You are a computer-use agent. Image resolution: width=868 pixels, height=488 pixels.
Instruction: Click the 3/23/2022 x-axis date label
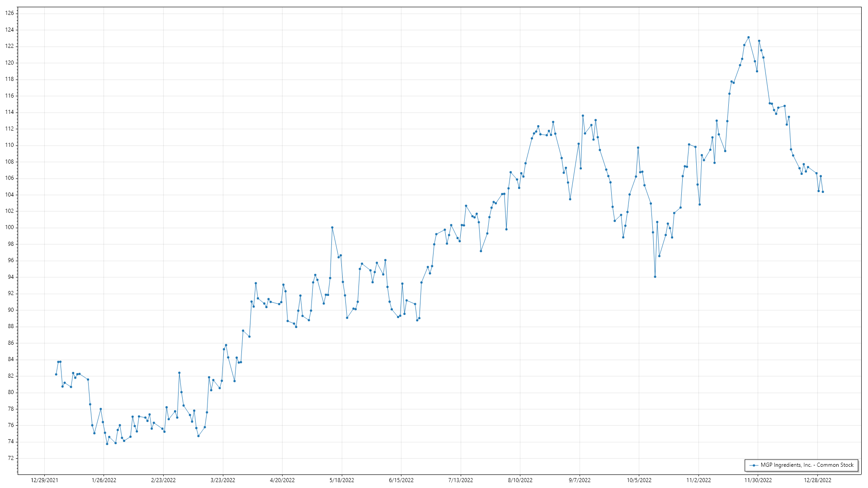click(x=223, y=480)
